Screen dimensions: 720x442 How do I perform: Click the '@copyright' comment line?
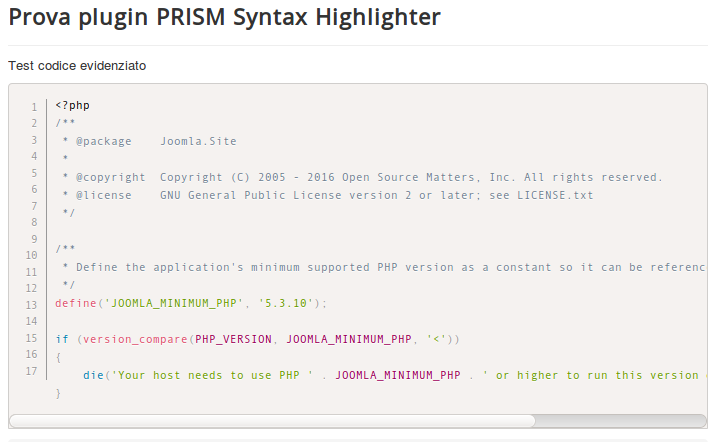tap(362, 177)
